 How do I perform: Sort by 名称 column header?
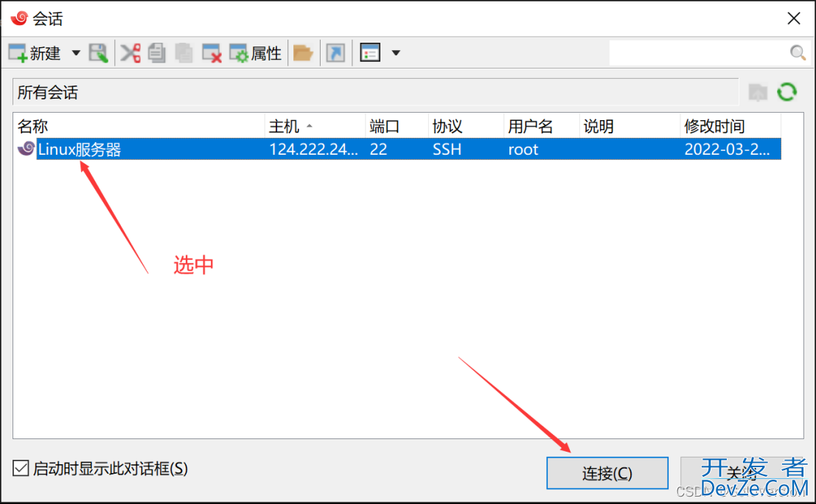coord(139,127)
